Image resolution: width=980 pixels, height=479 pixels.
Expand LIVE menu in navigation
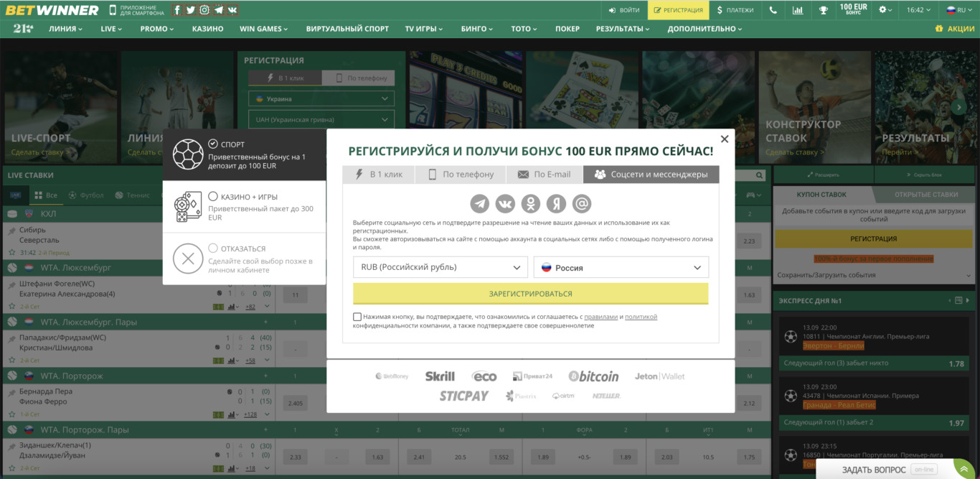(111, 29)
